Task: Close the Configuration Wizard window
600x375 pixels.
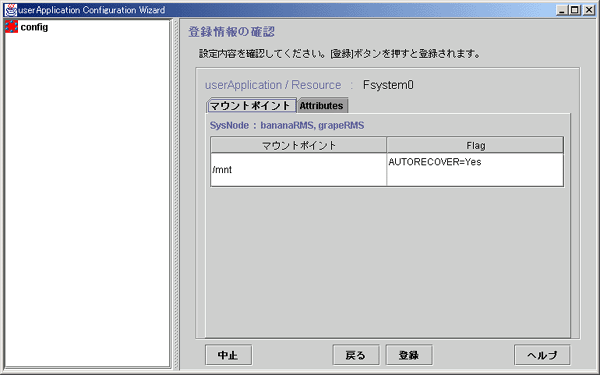Action: pos(589,10)
